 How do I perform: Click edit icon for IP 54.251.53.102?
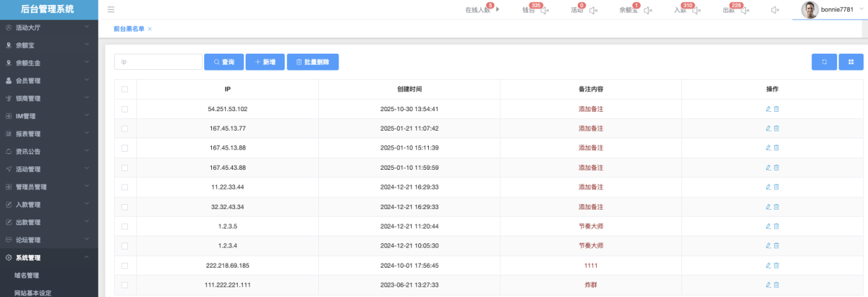[768, 109]
